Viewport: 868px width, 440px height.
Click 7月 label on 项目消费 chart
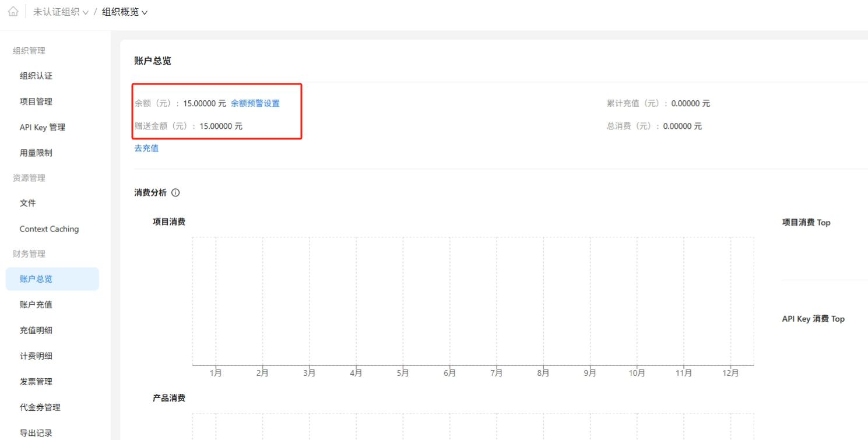[496, 374]
